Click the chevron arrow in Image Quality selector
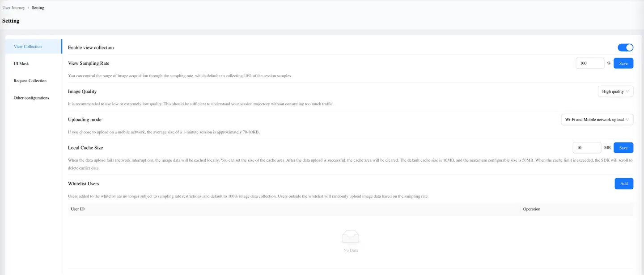Viewport: 644px width, 275px height. click(x=627, y=92)
